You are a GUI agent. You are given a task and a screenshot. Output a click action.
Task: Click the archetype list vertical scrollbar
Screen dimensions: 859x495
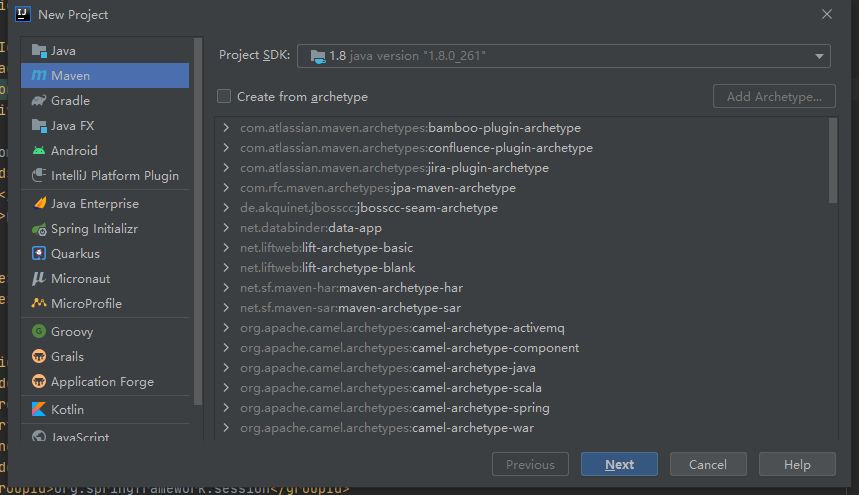click(x=833, y=160)
